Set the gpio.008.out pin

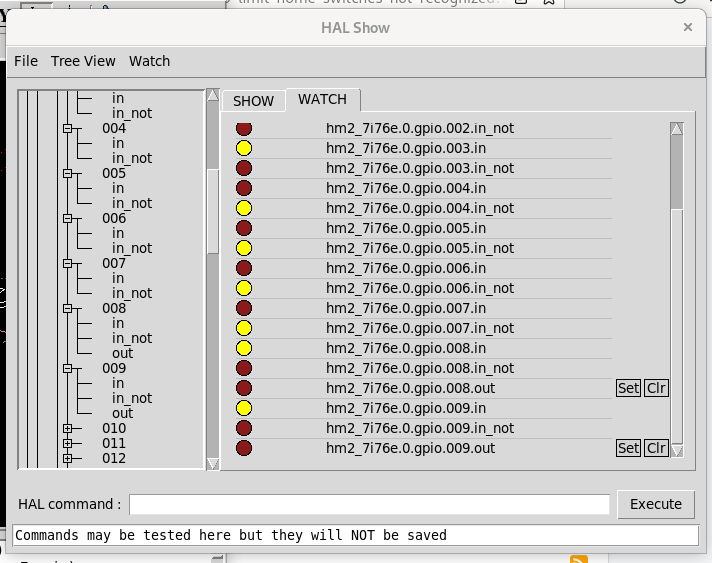(628, 388)
